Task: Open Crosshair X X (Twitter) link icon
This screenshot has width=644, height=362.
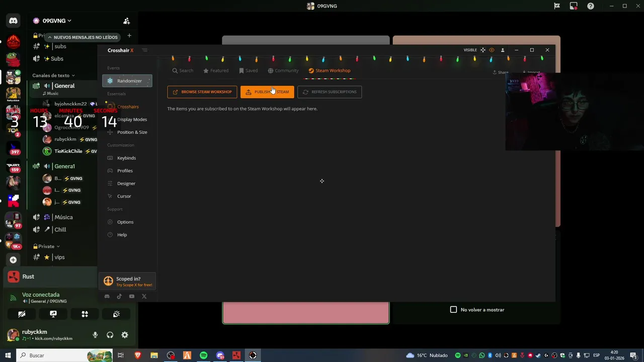Action: 144,297
